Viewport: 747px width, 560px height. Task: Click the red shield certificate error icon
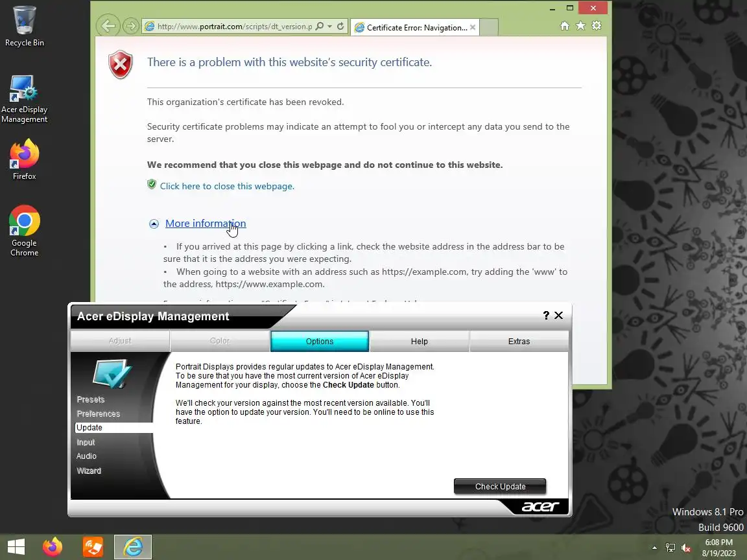tap(121, 64)
